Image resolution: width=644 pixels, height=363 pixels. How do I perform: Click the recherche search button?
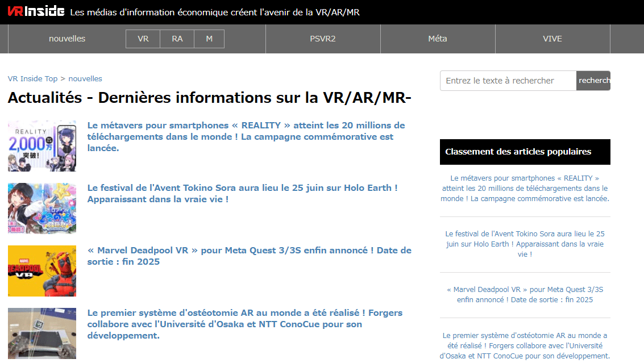[x=593, y=81]
